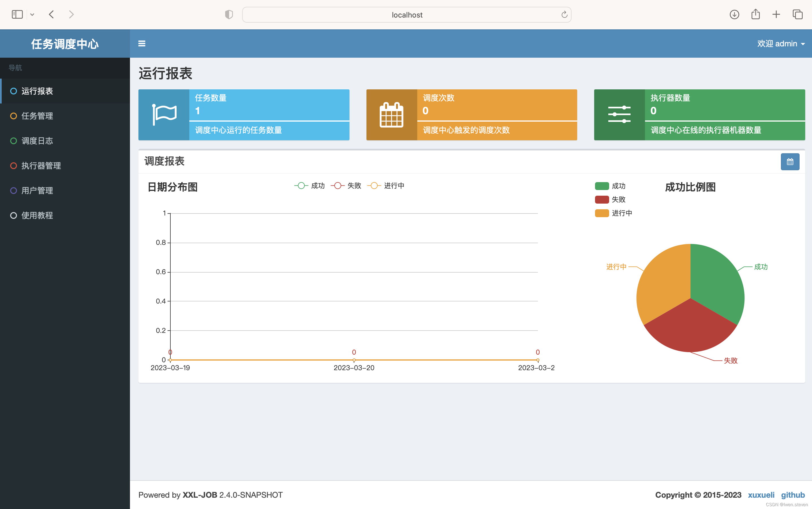The width and height of the screenshot is (812, 509).
Task: Toggle 成功 series in the line chart legend
Action: (309, 186)
